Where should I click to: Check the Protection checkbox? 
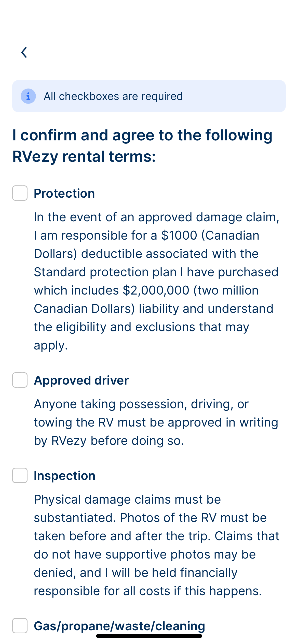[x=20, y=193]
